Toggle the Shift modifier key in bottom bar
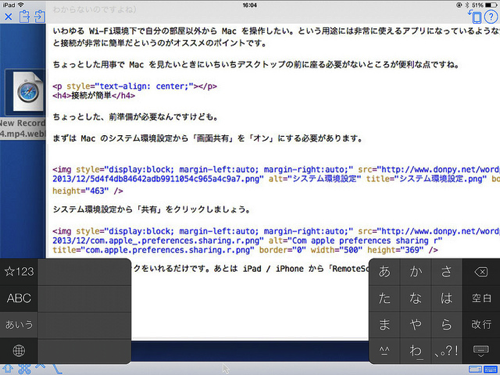Image resolution: width=500 pixels, height=375 pixels. pos(8,369)
